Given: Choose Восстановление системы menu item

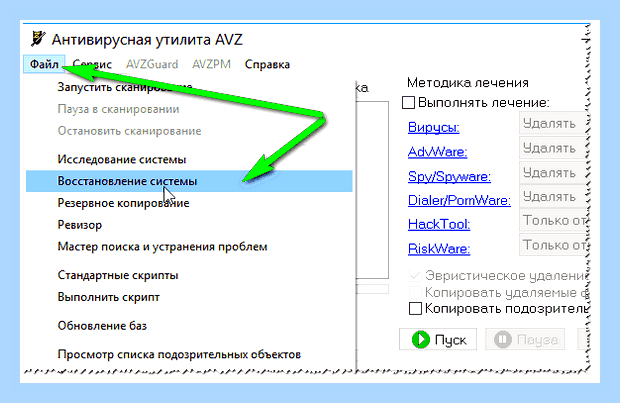Looking at the screenshot, I should pos(189,181).
